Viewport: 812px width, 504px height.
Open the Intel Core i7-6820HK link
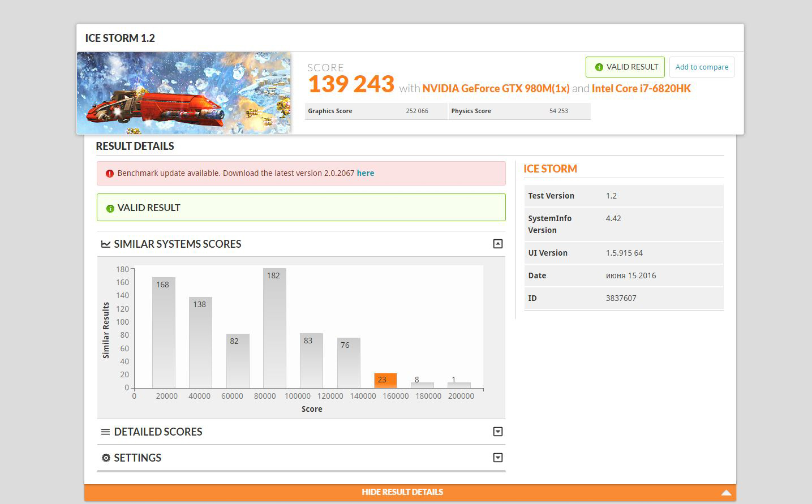coord(641,88)
